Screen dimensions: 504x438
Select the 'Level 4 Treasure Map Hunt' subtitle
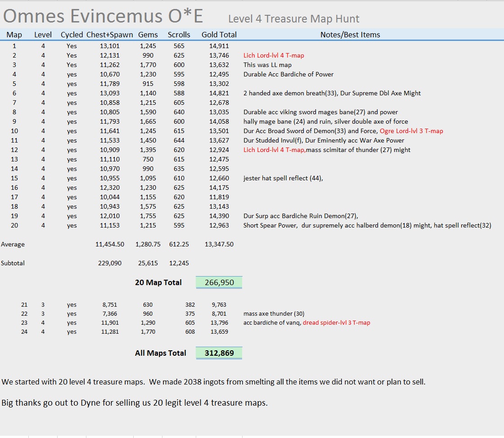point(293,19)
